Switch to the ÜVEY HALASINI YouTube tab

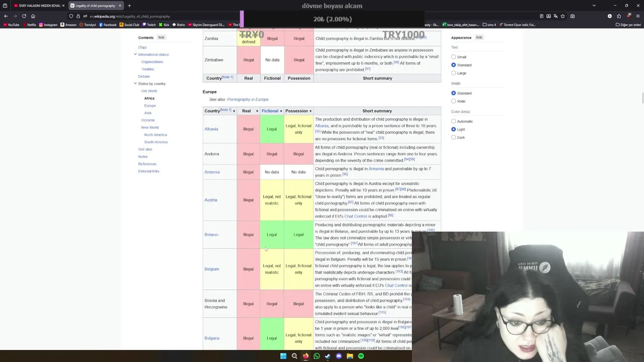coord(39,6)
